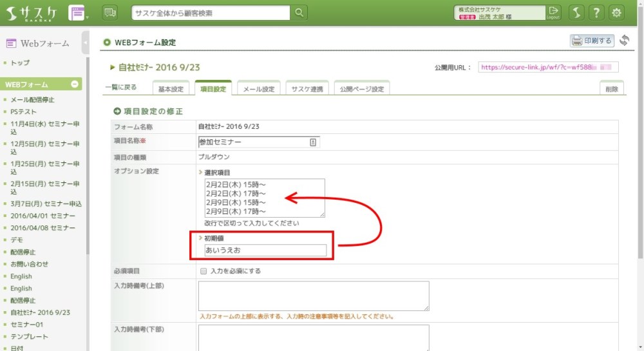644x351 pixels.
Task: Open the purple Web form module icon
Action: (x=77, y=13)
